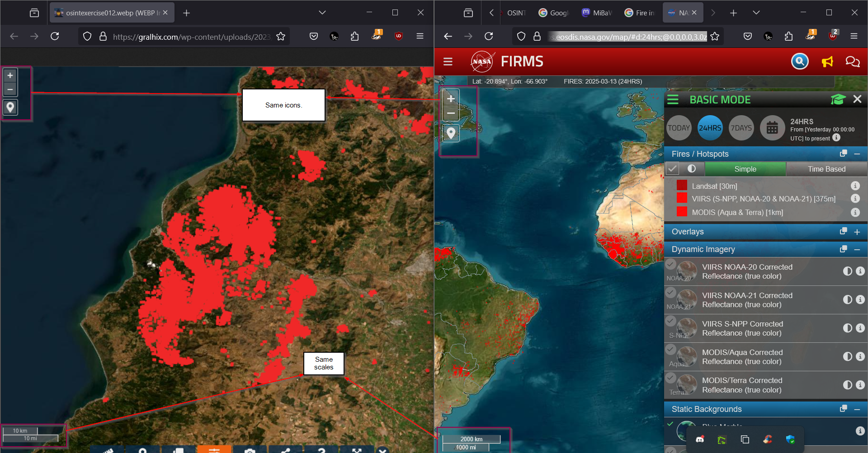The width and height of the screenshot is (868, 453).
Task: Open the FIRMS hamburger menu
Action: point(448,61)
